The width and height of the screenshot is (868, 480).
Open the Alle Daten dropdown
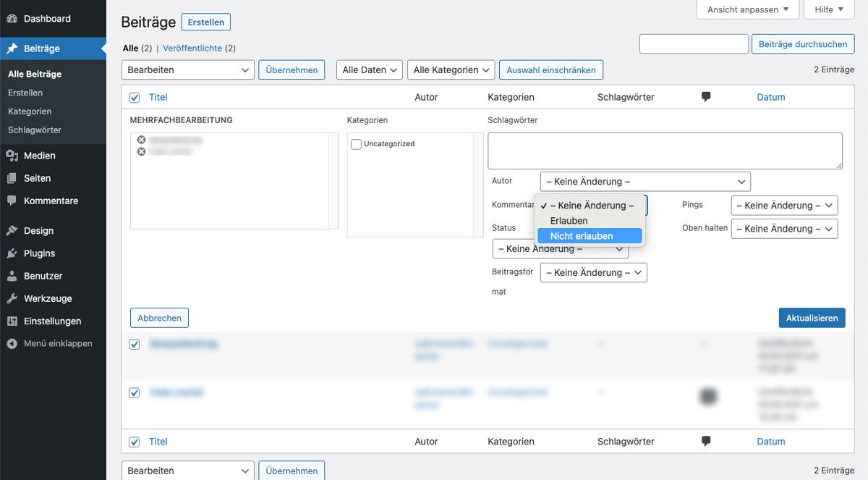[x=369, y=70]
